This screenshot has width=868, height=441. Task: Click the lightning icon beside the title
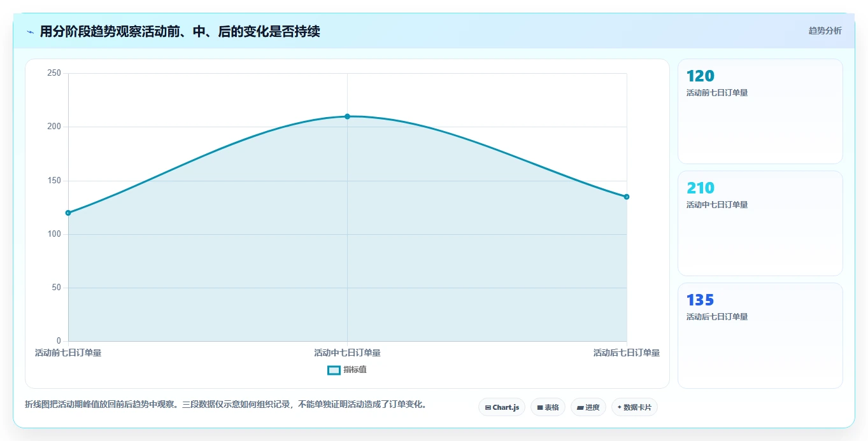[x=30, y=32]
